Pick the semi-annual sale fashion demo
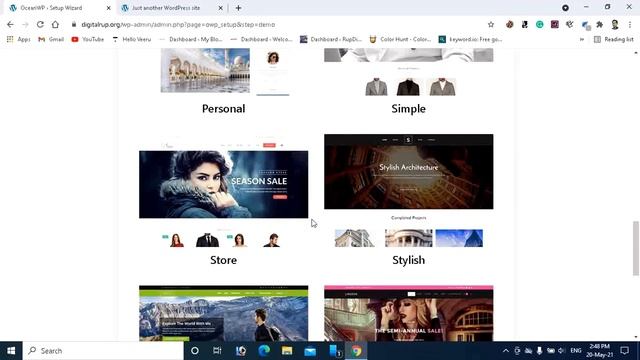 (409, 313)
